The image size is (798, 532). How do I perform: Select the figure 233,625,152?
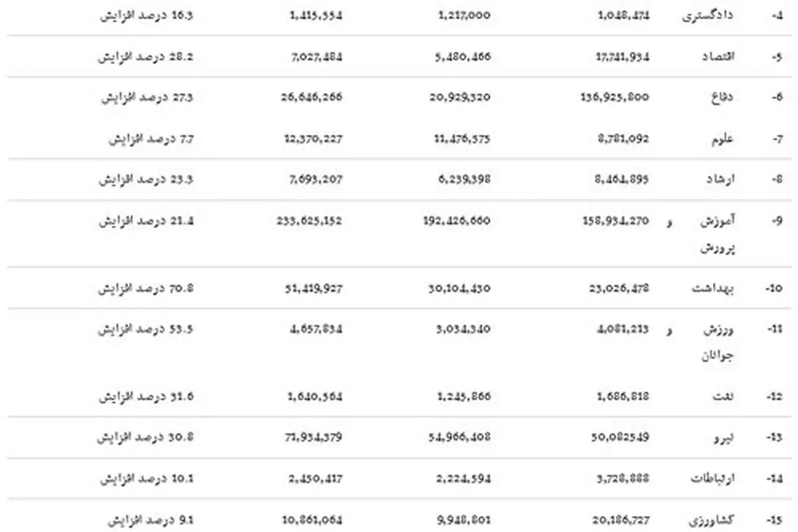point(309,221)
